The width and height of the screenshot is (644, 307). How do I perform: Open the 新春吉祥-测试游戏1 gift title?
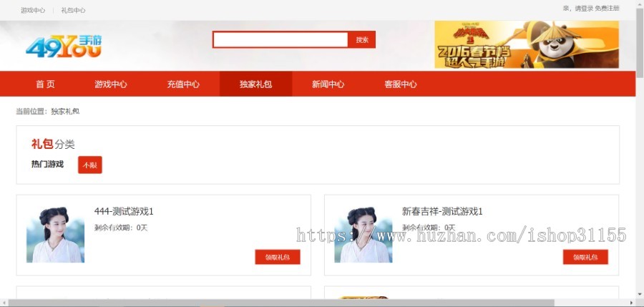click(442, 212)
